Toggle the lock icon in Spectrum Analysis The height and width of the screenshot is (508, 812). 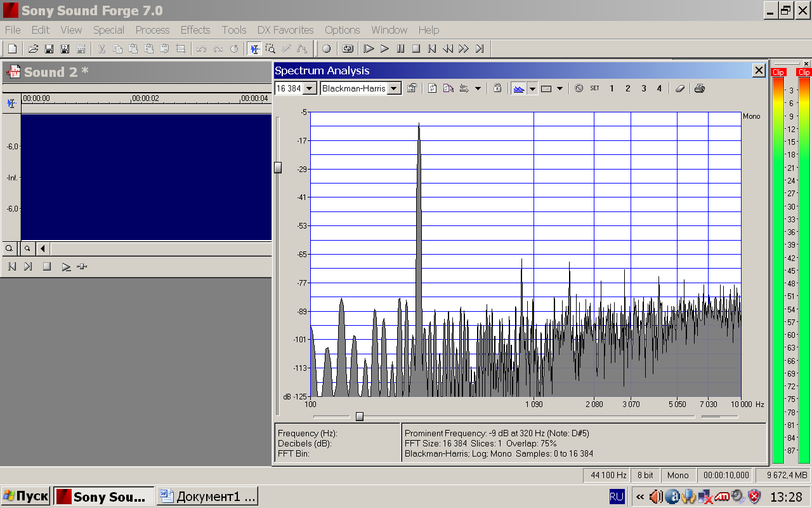tap(497, 88)
